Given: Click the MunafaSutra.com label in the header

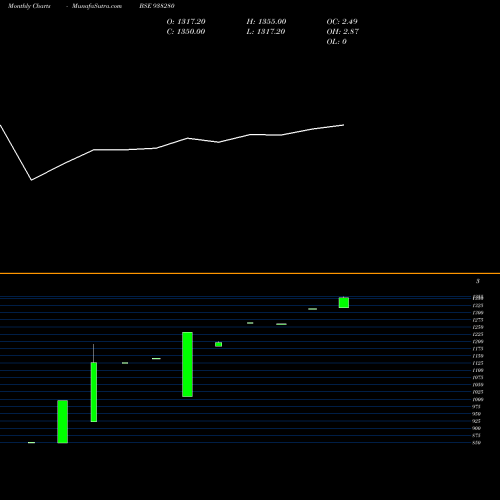Looking at the screenshot, I should coord(97,6).
